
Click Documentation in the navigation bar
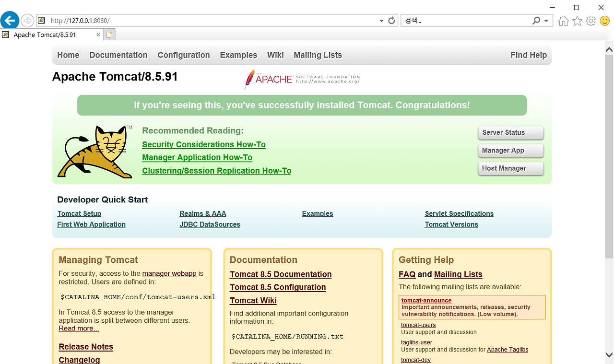118,55
